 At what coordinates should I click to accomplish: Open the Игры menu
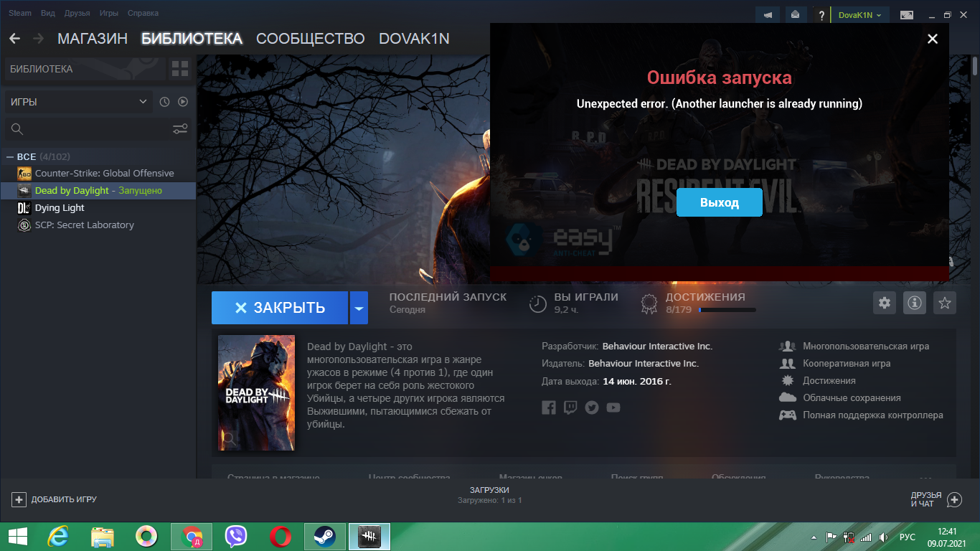pos(109,14)
